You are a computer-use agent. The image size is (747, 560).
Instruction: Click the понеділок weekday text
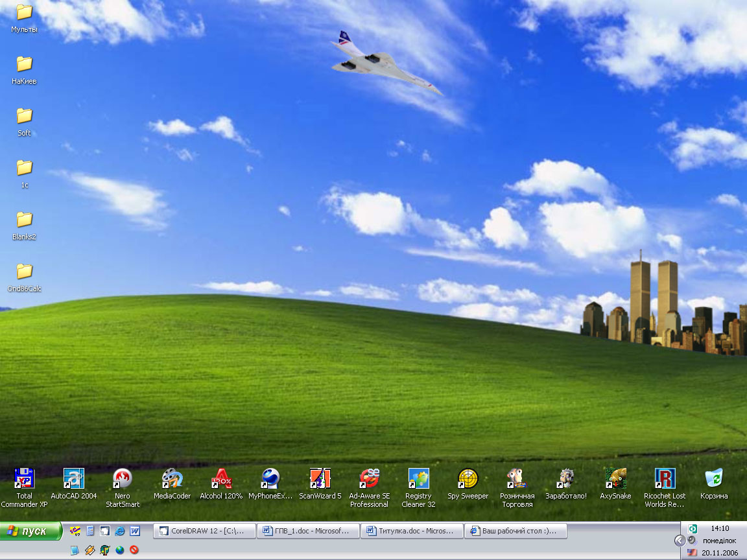(720, 541)
